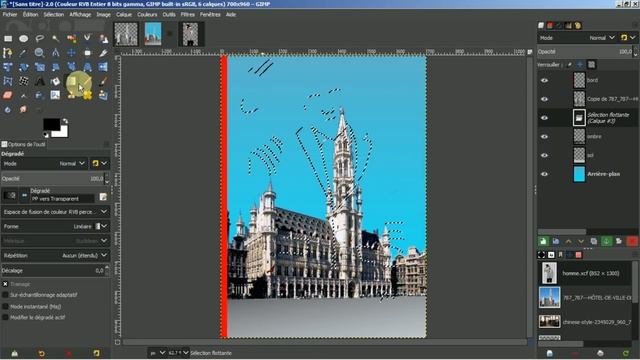Click the PP vers Transparent gradient field
The height and width of the screenshot is (360, 640).
coord(62,199)
